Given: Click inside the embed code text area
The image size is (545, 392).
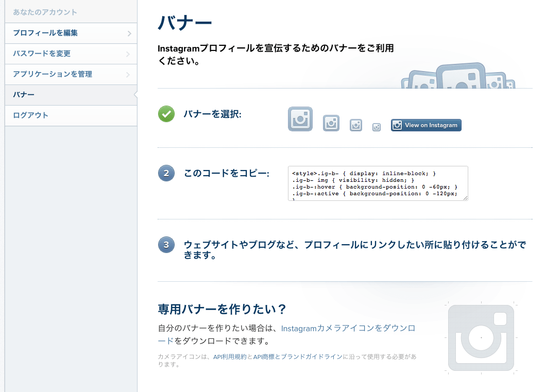Looking at the screenshot, I should [x=378, y=183].
